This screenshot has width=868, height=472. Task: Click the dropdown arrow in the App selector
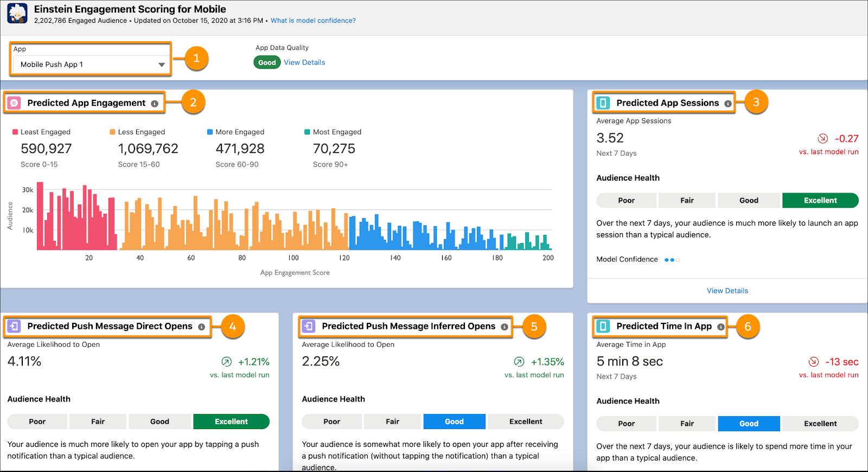pyautogui.click(x=161, y=65)
